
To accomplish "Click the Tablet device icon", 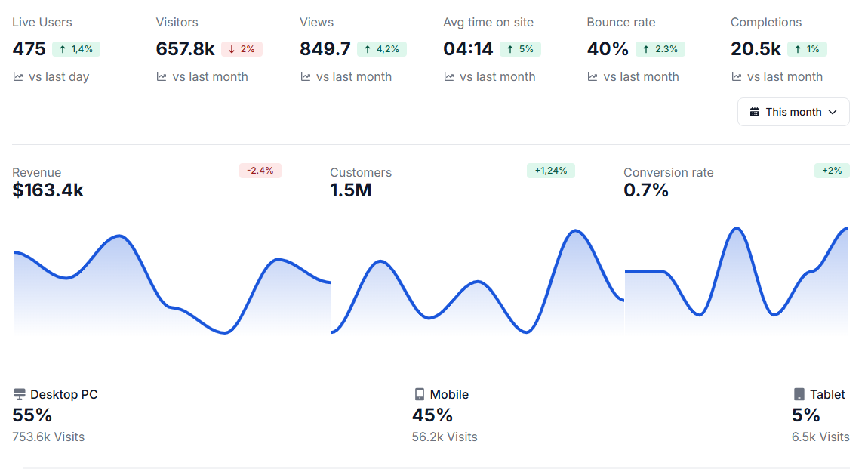I will (798, 393).
